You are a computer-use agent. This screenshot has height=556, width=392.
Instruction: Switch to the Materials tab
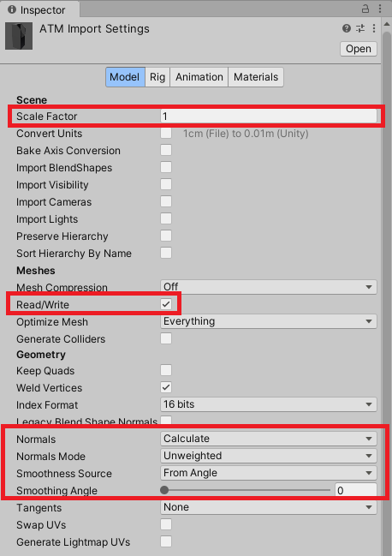tap(256, 77)
